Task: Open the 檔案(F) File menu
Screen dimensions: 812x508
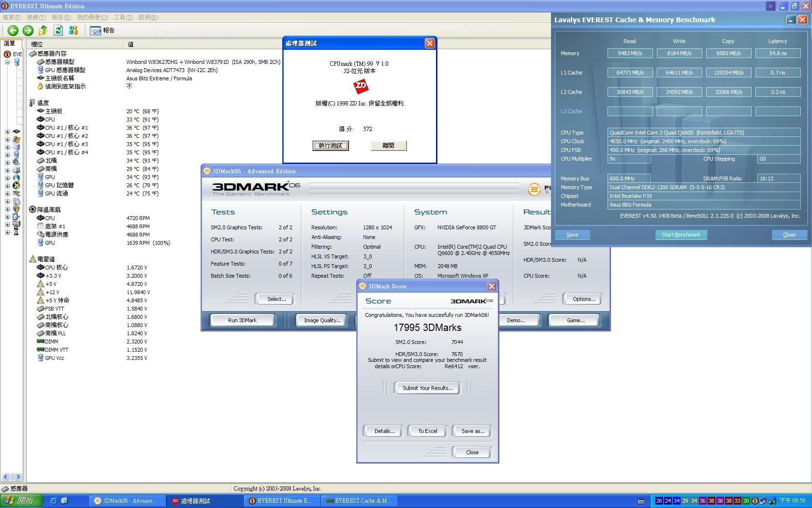Action: [x=12, y=17]
